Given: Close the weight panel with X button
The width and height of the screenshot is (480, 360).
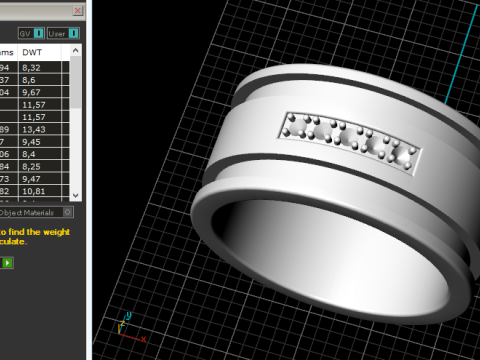Looking at the screenshot, I should point(78,11).
